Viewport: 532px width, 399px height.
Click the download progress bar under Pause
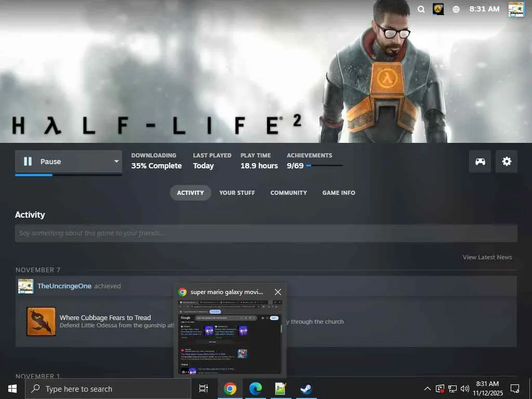pos(68,175)
